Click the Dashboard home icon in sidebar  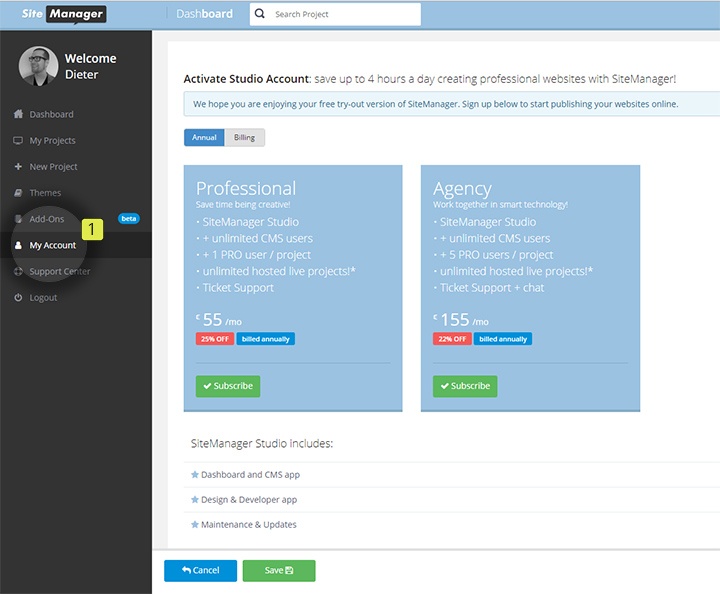[18, 114]
